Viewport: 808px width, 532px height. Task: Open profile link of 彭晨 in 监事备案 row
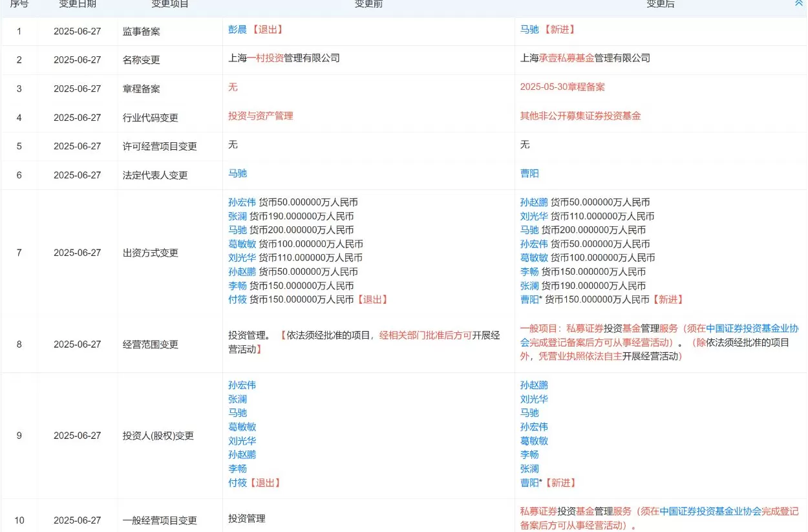pyautogui.click(x=237, y=30)
